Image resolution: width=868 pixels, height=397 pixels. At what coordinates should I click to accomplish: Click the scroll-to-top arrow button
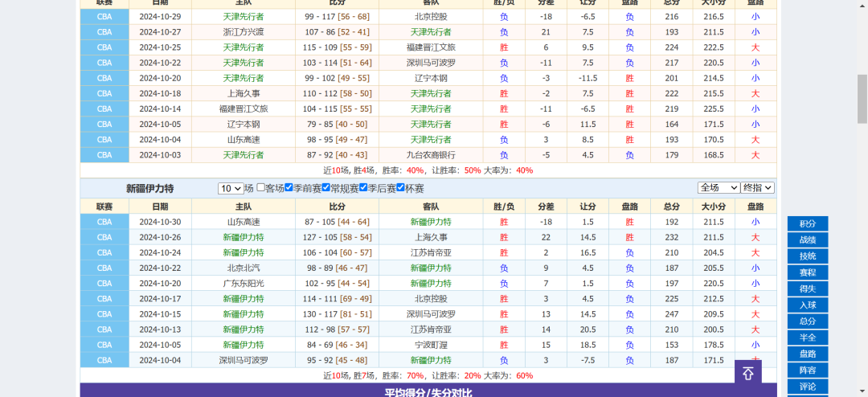coord(748,373)
